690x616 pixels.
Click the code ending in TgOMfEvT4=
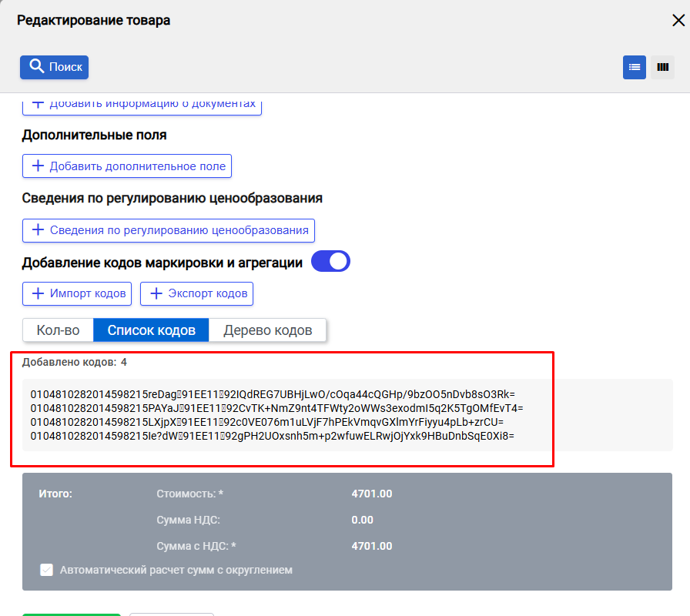coord(276,408)
